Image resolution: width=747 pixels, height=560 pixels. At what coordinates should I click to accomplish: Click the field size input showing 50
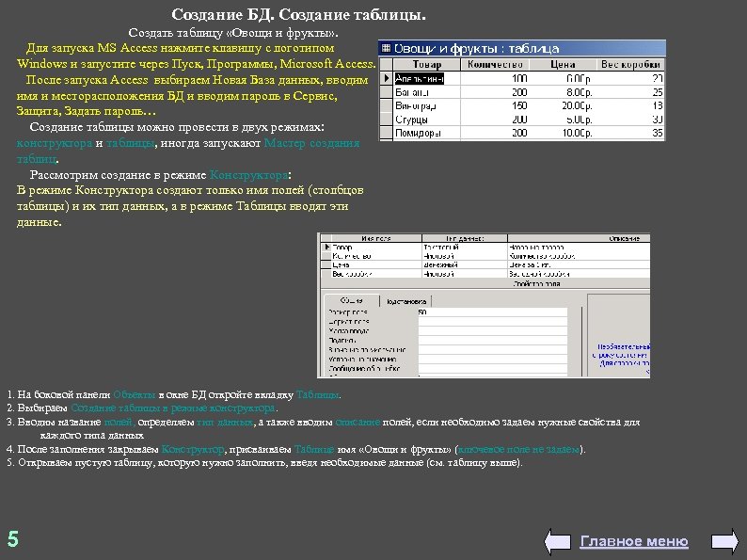pyautogui.click(x=493, y=312)
